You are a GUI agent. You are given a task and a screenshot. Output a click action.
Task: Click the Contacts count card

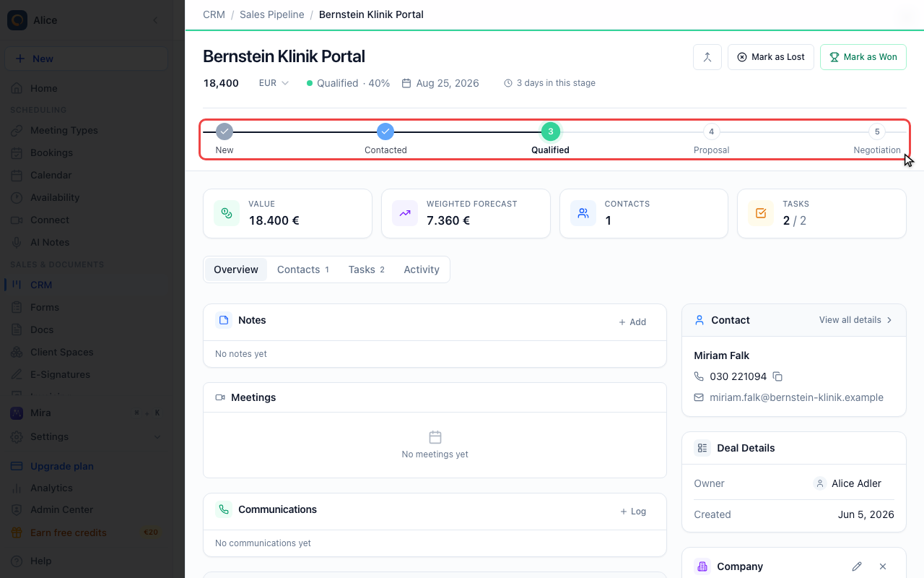coord(644,213)
